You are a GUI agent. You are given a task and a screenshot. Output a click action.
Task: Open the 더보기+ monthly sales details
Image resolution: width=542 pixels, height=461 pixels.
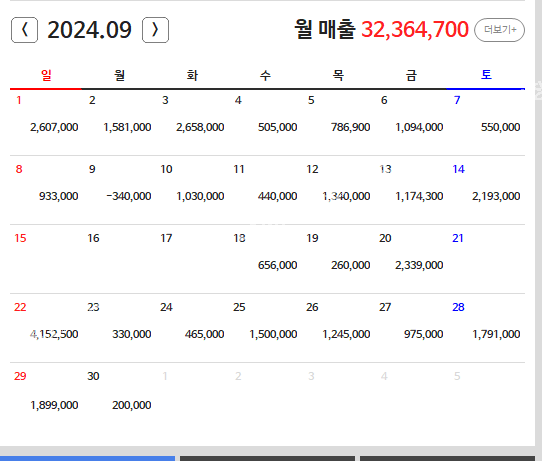tap(499, 30)
